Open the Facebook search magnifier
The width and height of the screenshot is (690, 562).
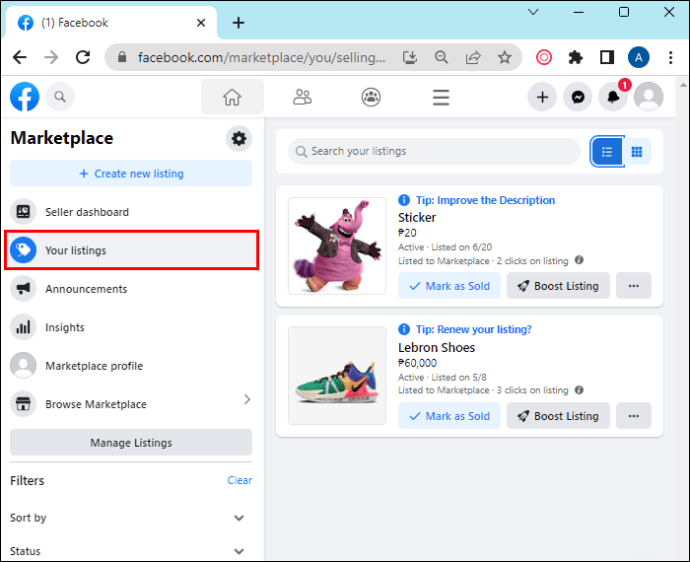(x=60, y=96)
